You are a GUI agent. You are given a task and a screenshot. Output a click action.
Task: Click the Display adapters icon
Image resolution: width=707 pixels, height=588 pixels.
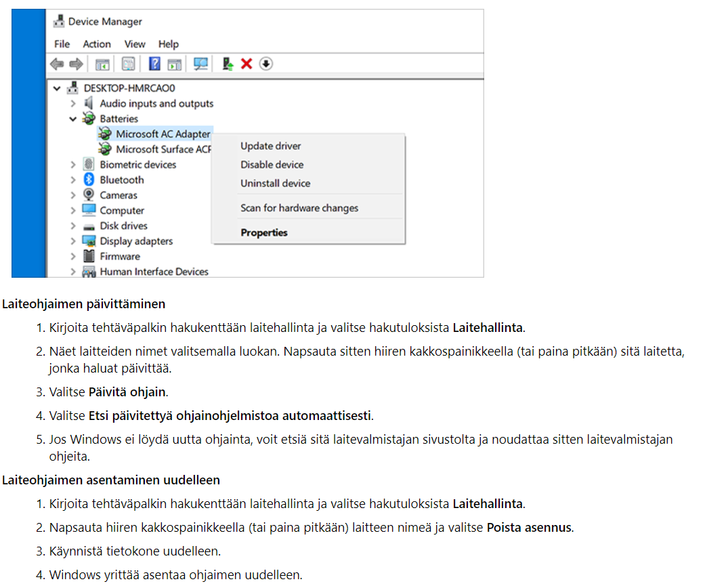tap(89, 240)
